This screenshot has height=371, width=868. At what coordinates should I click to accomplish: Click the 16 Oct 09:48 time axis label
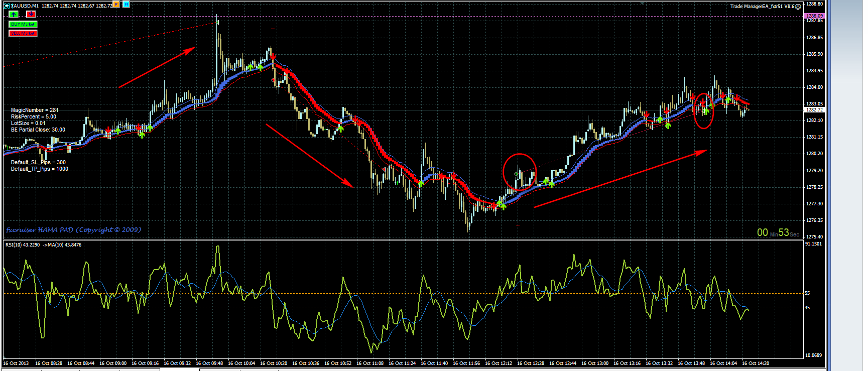pyautogui.click(x=209, y=363)
